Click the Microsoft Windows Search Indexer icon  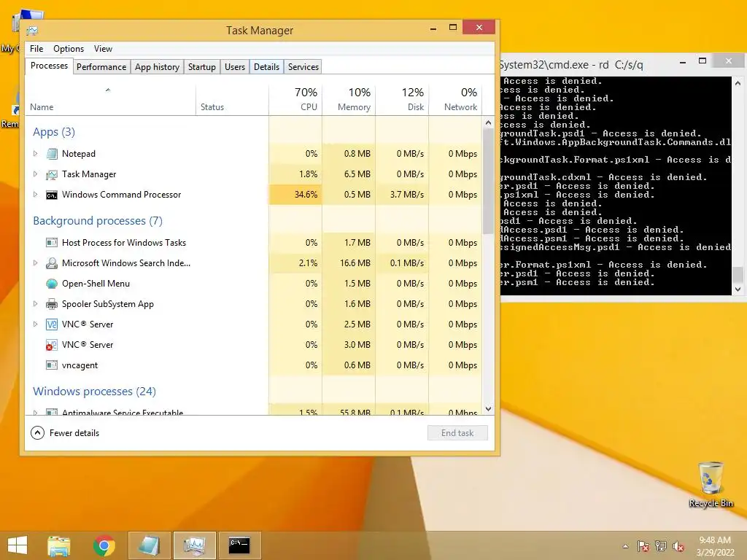pos(52,263)
